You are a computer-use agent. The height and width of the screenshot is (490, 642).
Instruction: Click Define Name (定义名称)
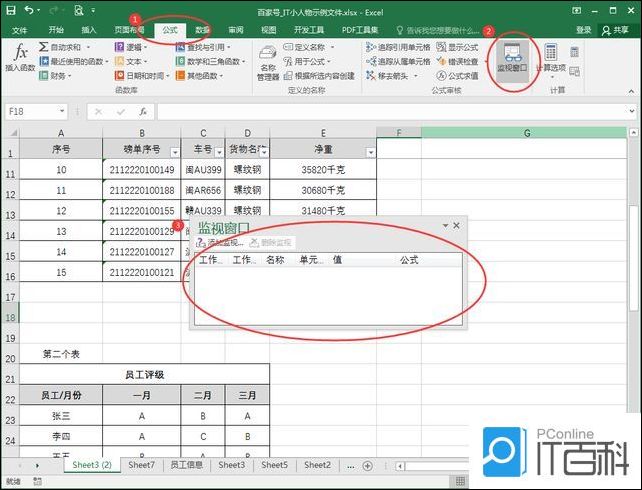(x=309, y=47)
